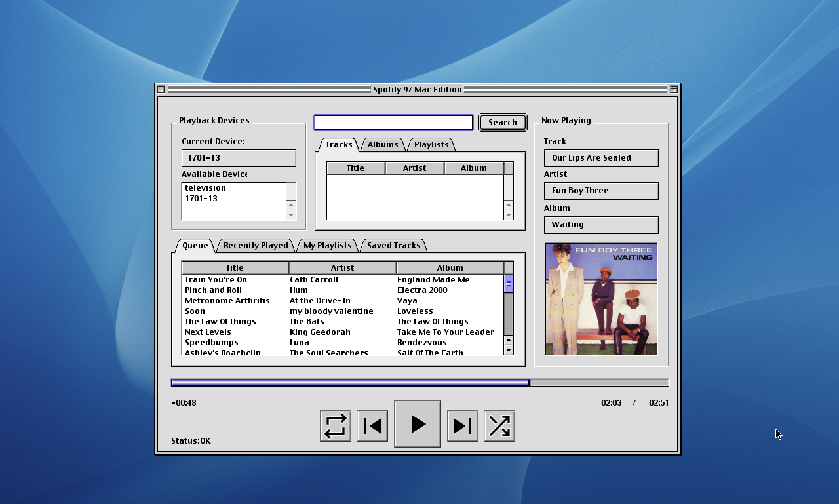Sort search results by Album column
The image size is (839, 504).
473,168
